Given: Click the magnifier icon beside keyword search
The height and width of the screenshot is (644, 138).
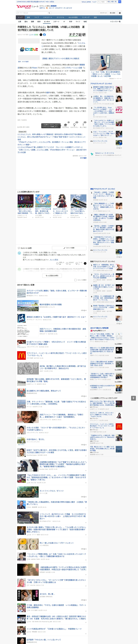Looking at the screenshot, I should click(49, 13).
